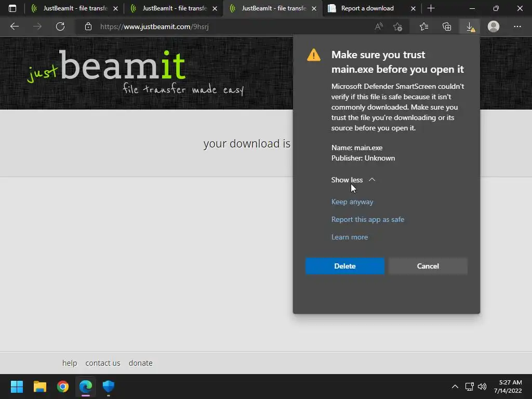Click the forward navigation arrow

tap(37, 26)
